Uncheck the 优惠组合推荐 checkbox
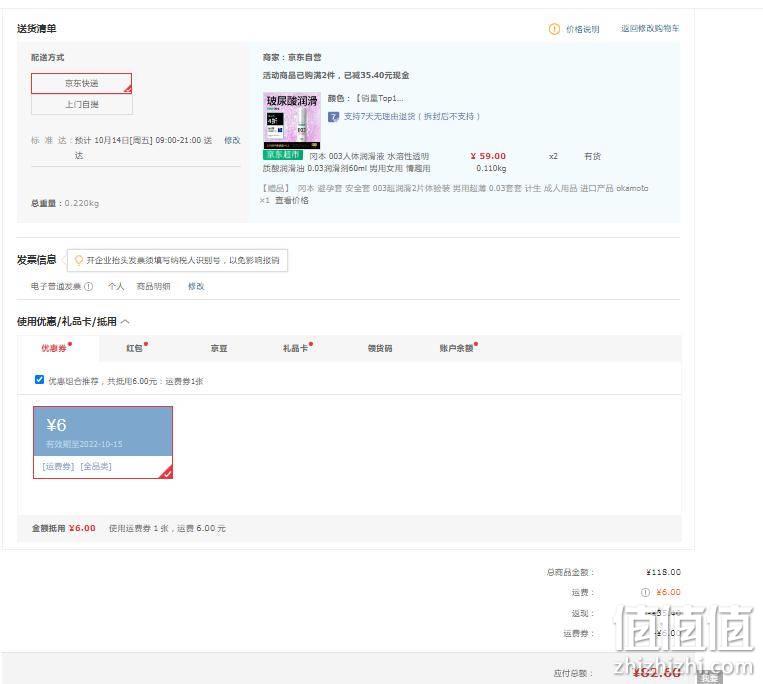The height and width of the screenshot is (684, 763). click(x=39, y=379)
